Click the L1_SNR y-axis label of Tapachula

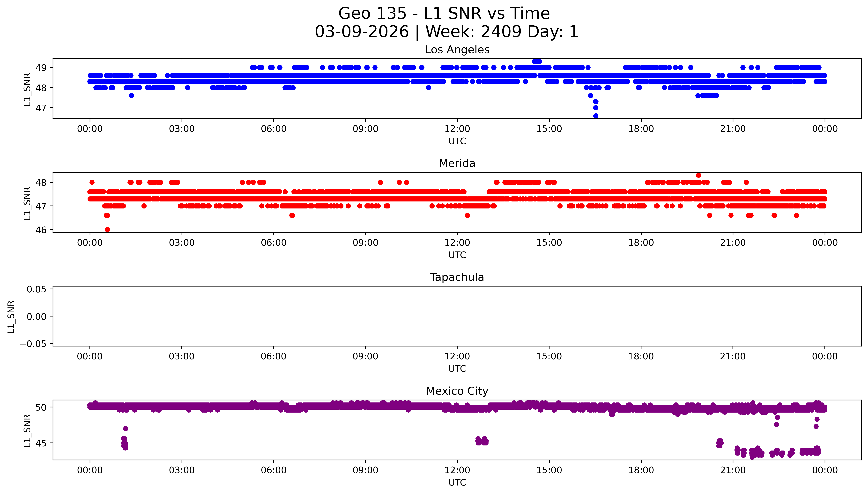(x=11, y=317)
